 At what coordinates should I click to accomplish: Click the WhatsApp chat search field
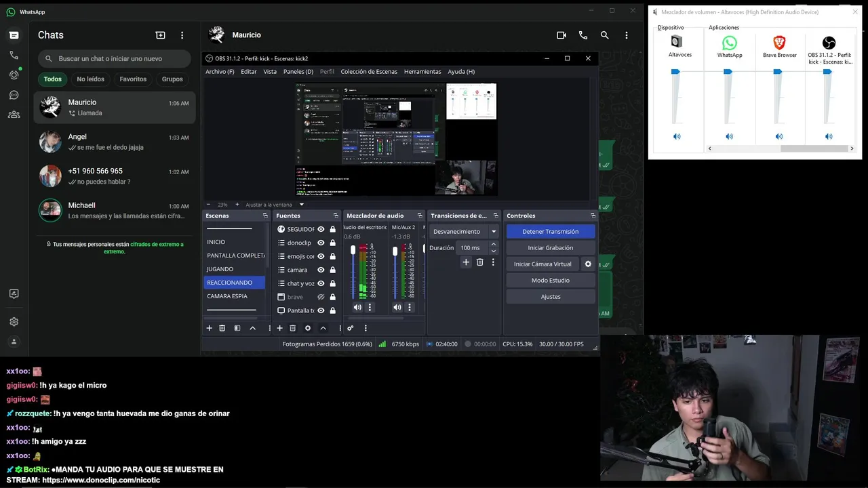point(115,59)
